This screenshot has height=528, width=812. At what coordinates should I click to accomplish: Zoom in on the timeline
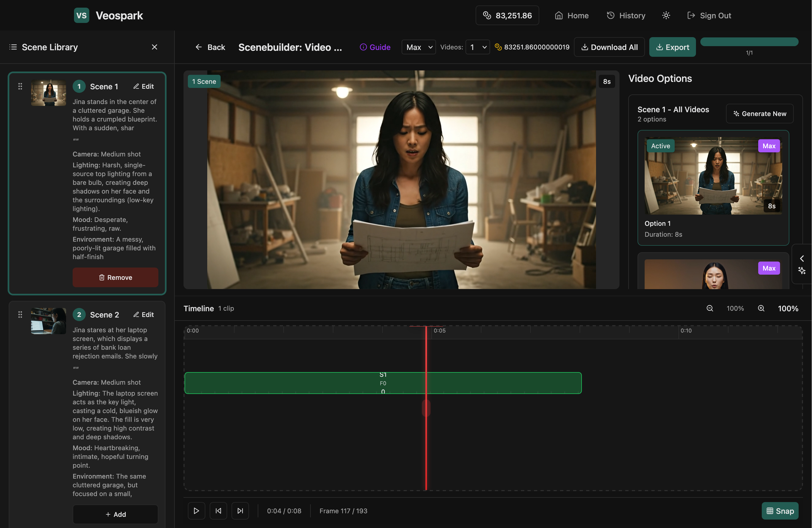click(x=761, y=308)
